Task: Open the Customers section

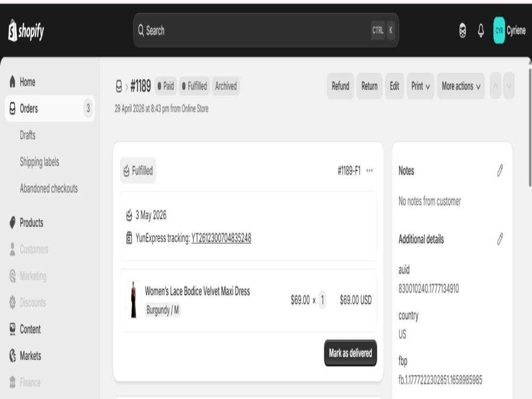Action: pyautogui.click(x=49, y=250)
